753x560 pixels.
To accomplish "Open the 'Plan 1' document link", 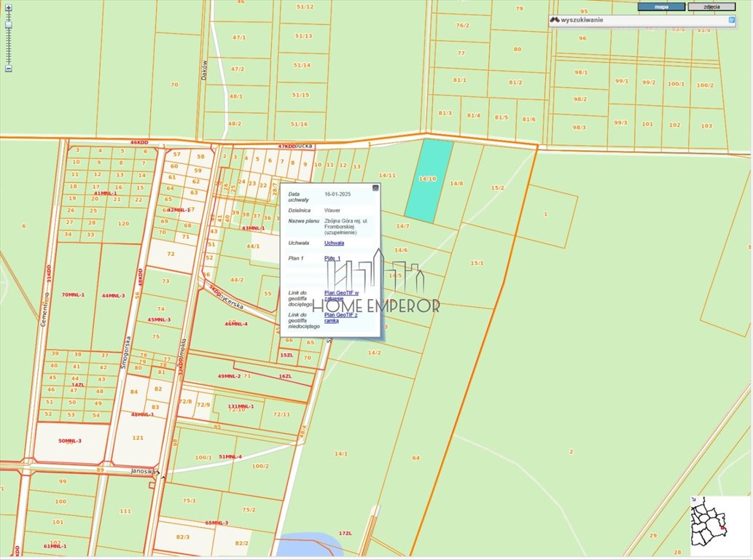I will coord(332,258).
